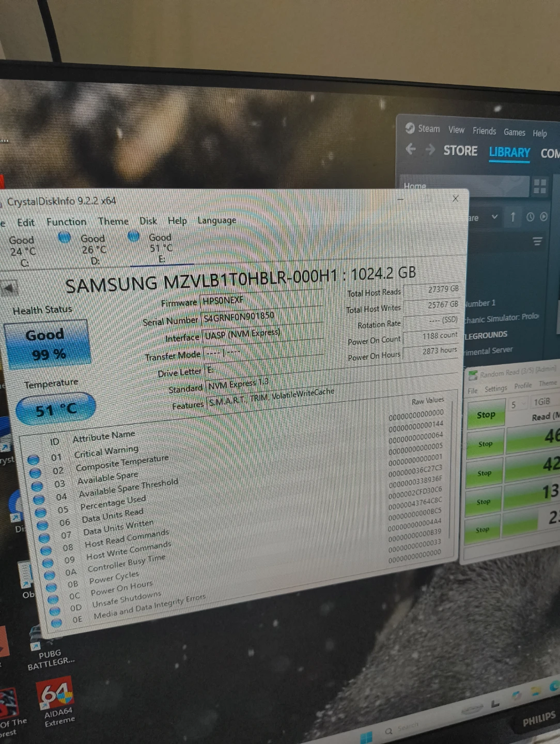Click the Home button in Steam library
This screenshot has height=744, width=560.
click(x=464, y=186)
